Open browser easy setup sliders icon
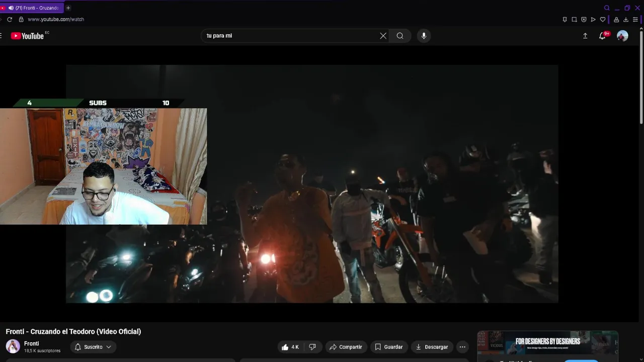 (x=635, y=20)
